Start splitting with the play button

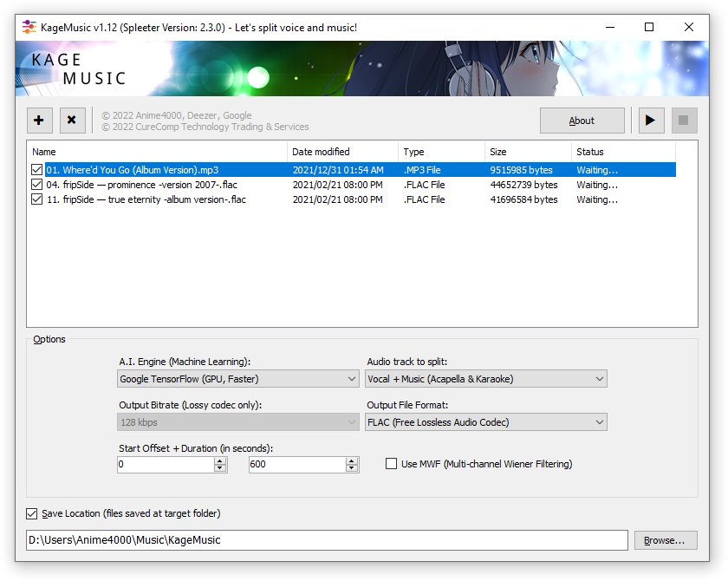(651, 121)
